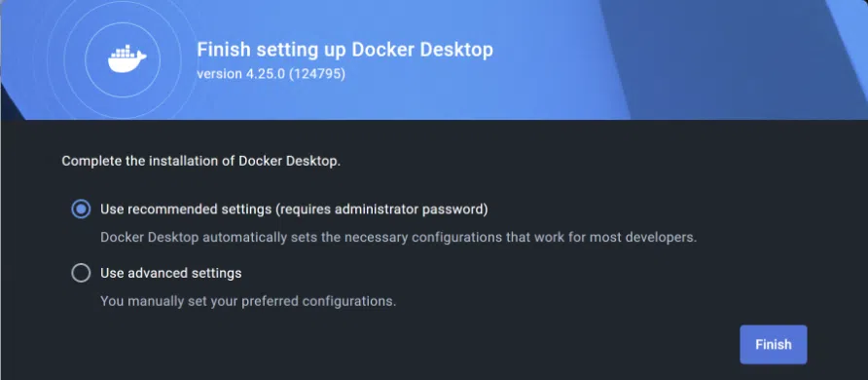Click the 'Finish setting up Docker Desktop' heading

point(344,50)
